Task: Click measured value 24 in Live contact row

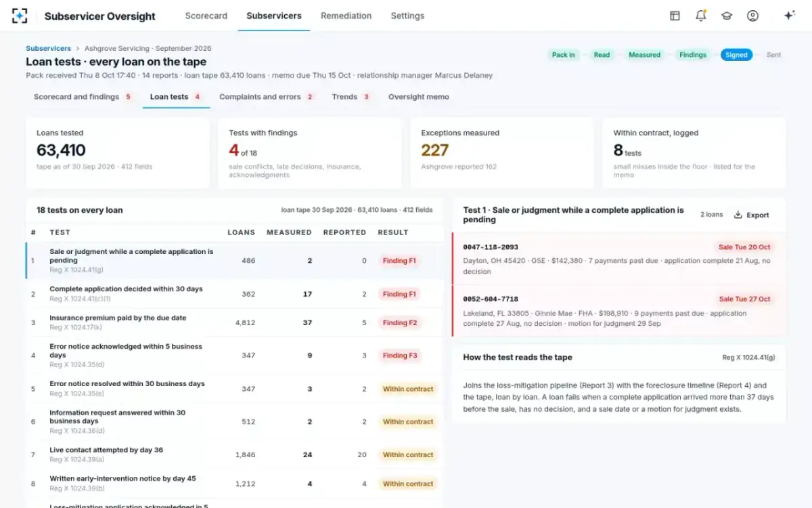Action: 307,455
